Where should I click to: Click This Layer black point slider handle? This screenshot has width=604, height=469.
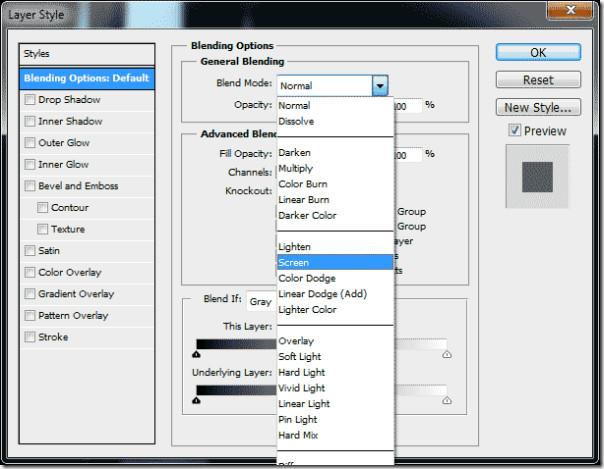click(196, 354)
